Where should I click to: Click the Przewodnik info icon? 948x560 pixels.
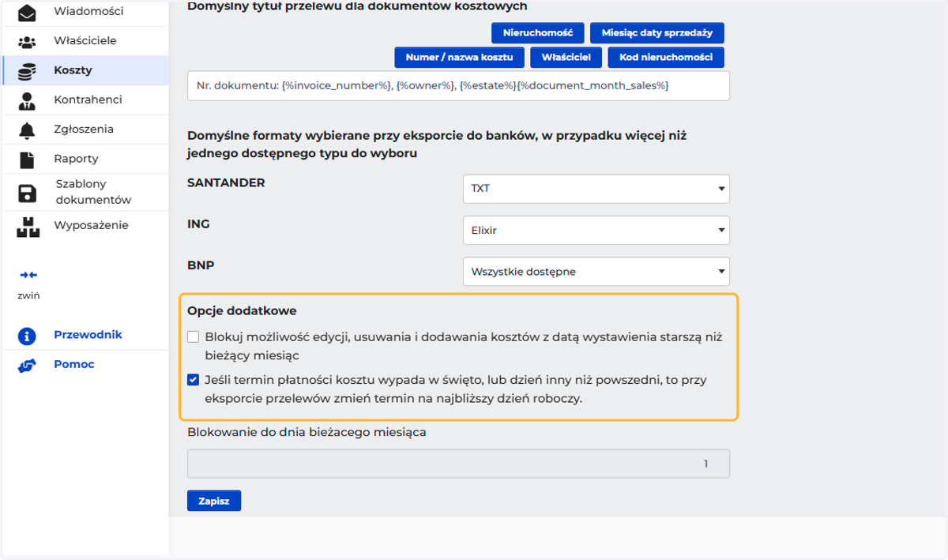coord(27,336)
